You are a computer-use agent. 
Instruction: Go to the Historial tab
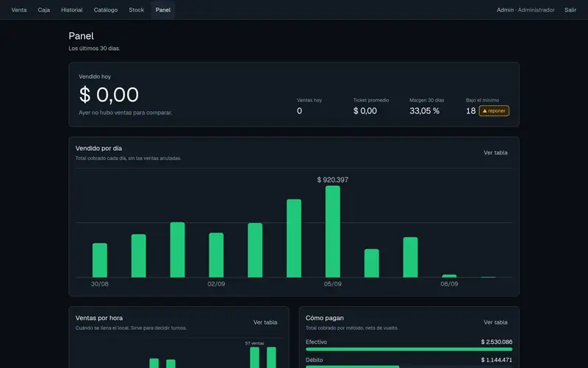[71, 10]
